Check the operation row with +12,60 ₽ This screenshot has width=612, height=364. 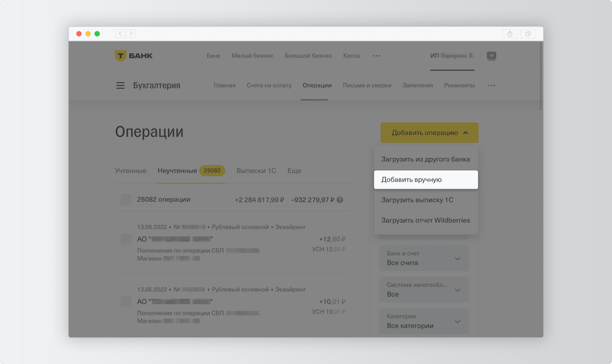[126, 239]
